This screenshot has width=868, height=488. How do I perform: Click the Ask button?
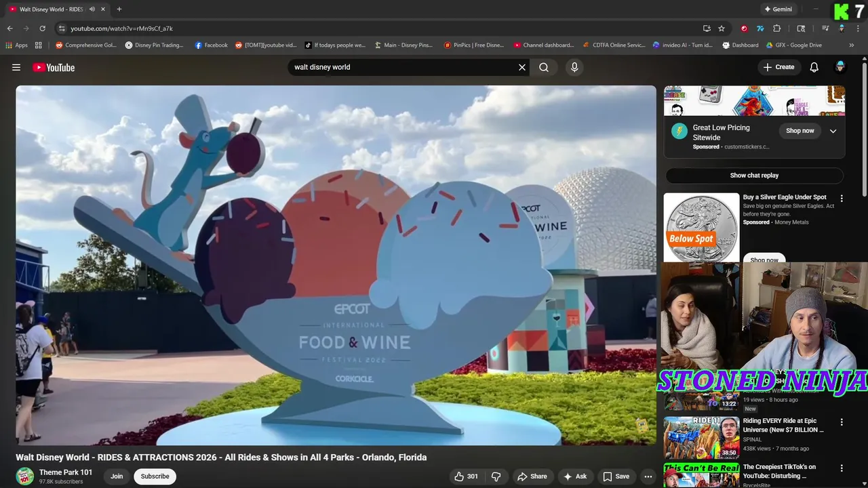tap(575, 476)
